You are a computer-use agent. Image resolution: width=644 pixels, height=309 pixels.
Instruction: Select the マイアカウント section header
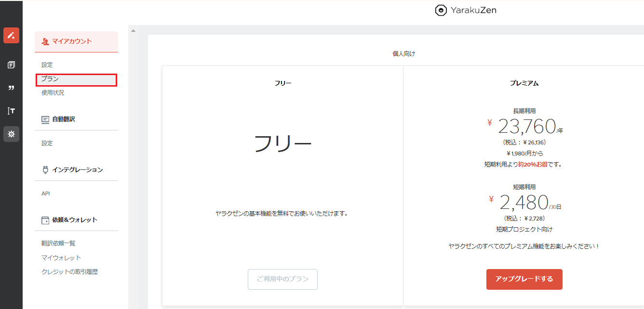76,41
